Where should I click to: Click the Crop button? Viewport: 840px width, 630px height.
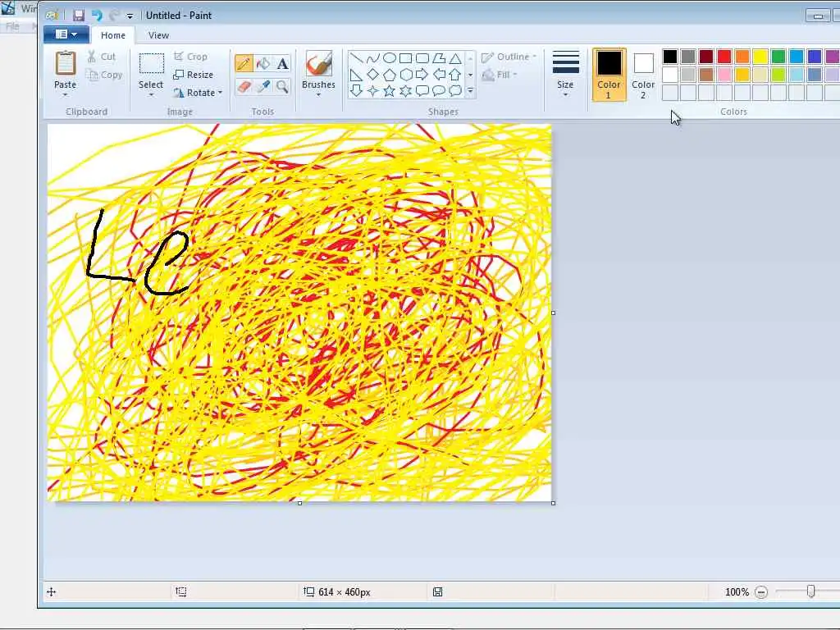(x=190, y=57)
